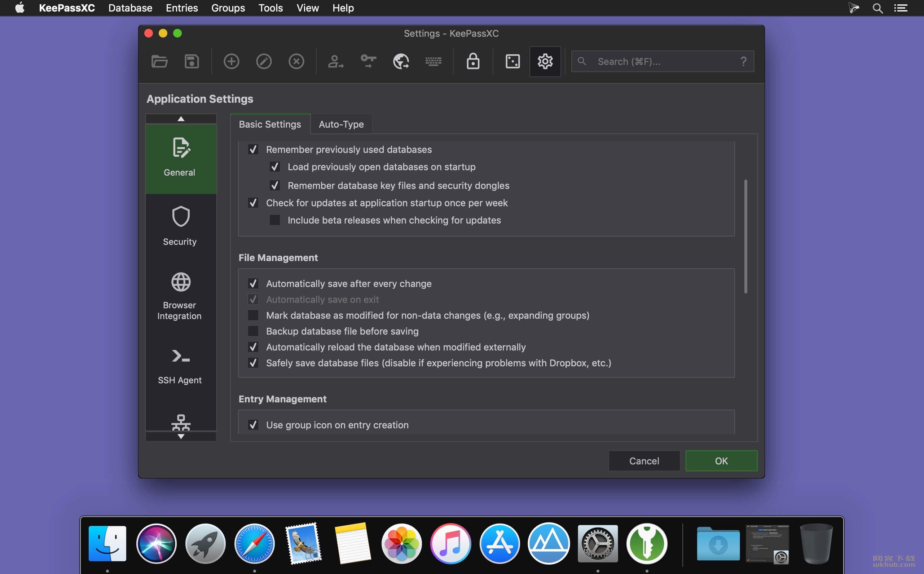Click the settings panel vertical scrollbar
This screenshot has height=574, width=924.
pyautogui.click(x=745, y=236)
